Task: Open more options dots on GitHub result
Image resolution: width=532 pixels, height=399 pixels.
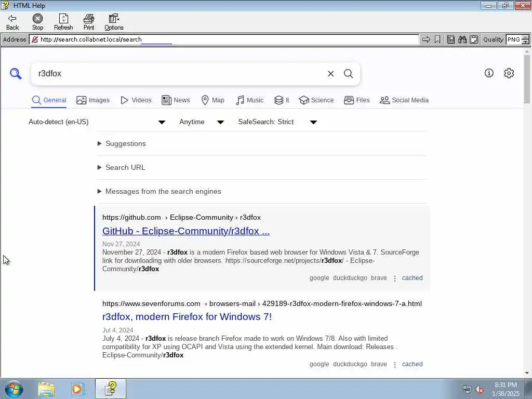Action: pyautogui.click(x=395, y=278)
